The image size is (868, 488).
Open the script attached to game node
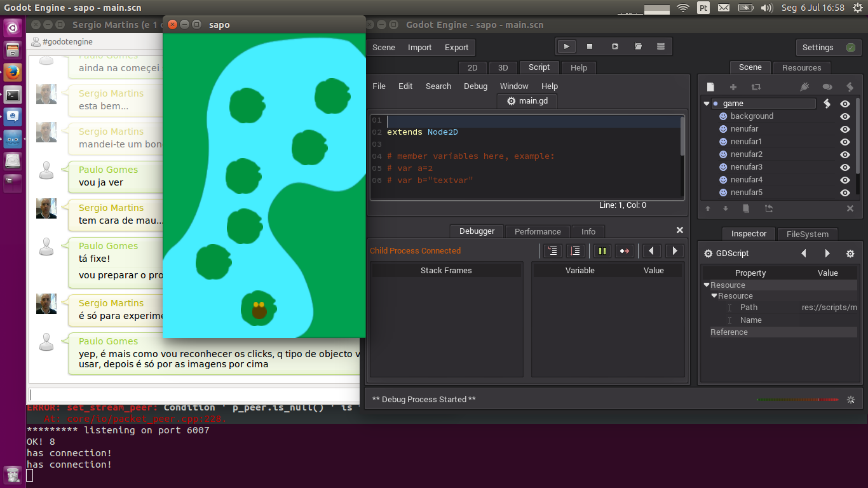[x=827, y=104]
